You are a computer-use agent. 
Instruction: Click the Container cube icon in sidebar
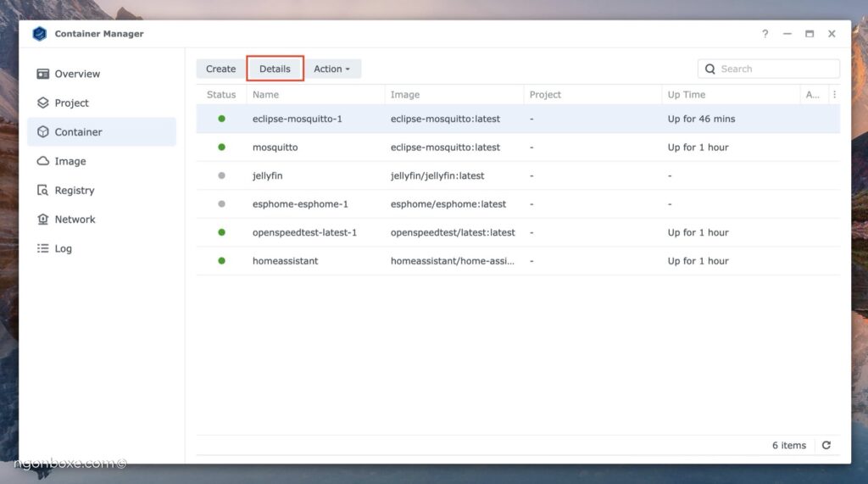[x=42, y=131]
